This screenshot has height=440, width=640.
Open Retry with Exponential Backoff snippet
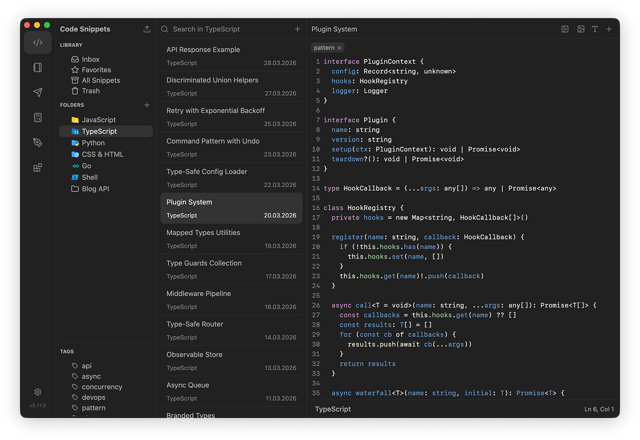coord(231,117)
